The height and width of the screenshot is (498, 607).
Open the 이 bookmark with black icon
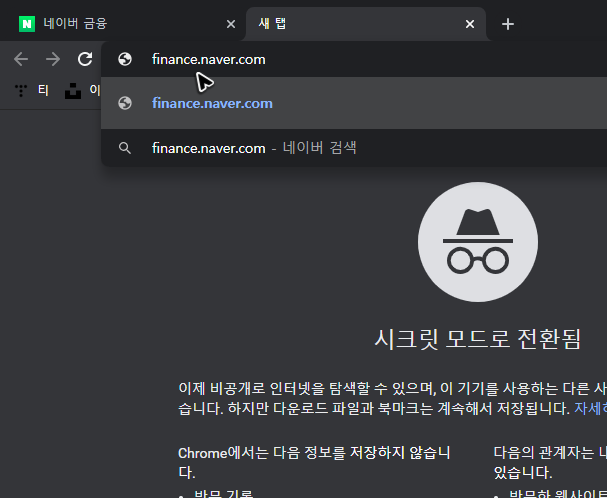(82, 91)
